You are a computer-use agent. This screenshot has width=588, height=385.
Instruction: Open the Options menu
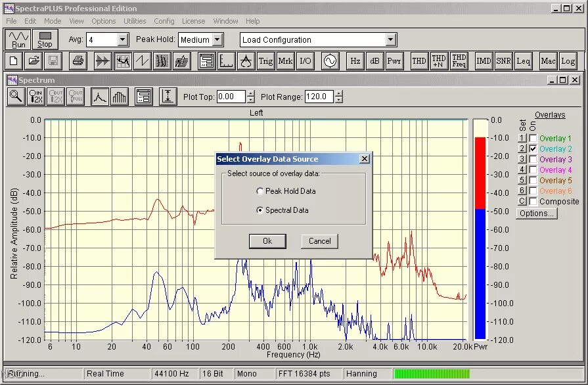(104, 21)
